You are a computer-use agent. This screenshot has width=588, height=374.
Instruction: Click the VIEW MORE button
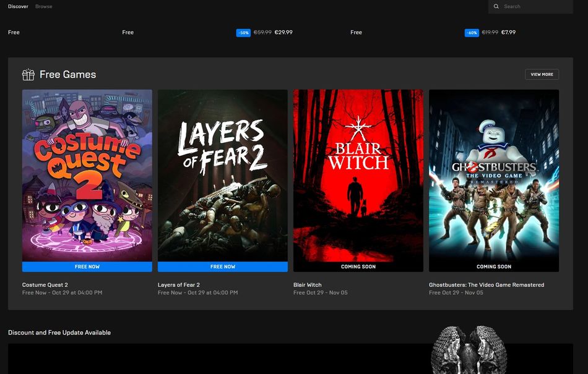coord(542,75)
